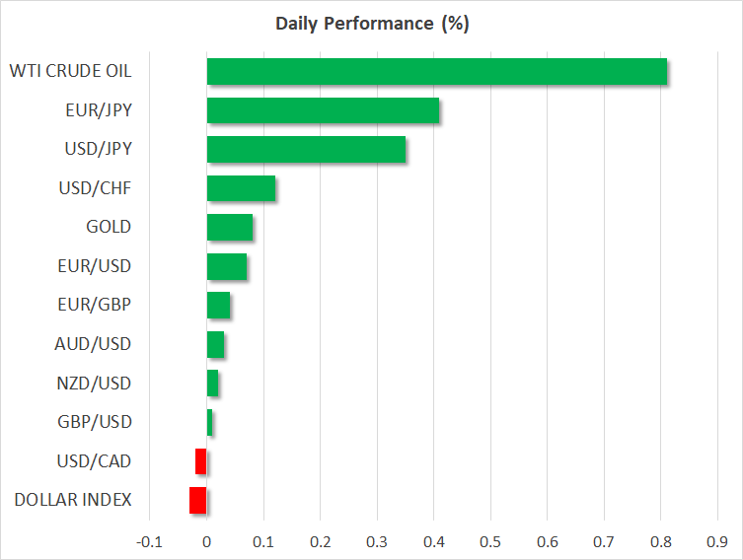Select the EUR/USD bar

click(227, 266)
